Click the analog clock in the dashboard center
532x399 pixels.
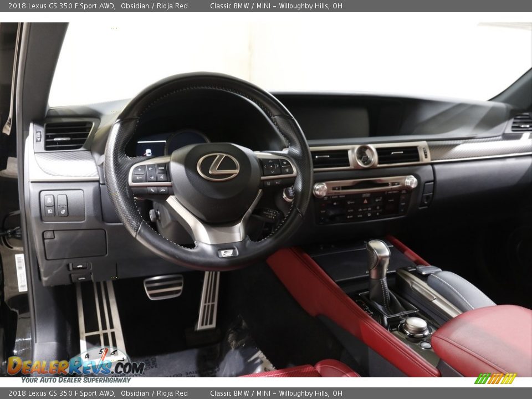click(365, 156)
